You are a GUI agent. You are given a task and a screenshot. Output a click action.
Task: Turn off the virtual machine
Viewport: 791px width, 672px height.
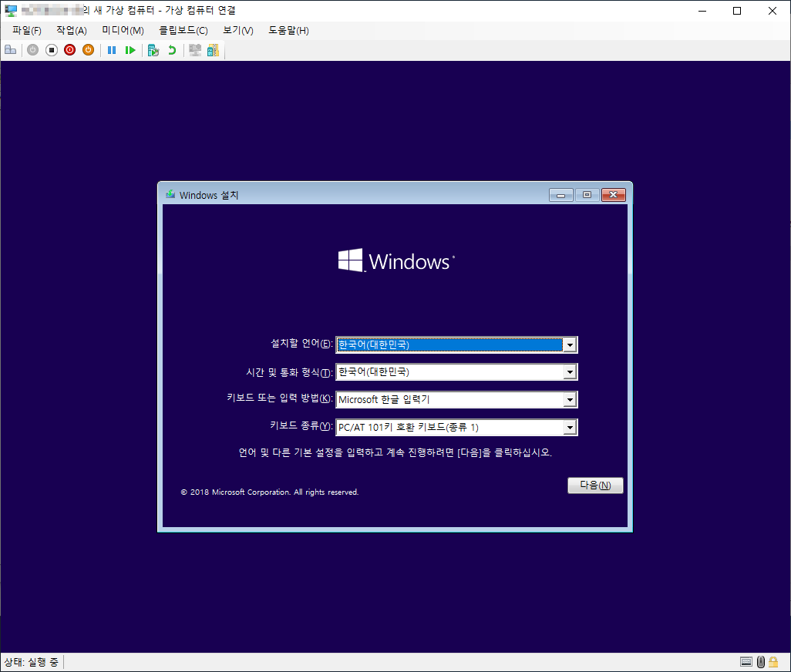point(51,49)
